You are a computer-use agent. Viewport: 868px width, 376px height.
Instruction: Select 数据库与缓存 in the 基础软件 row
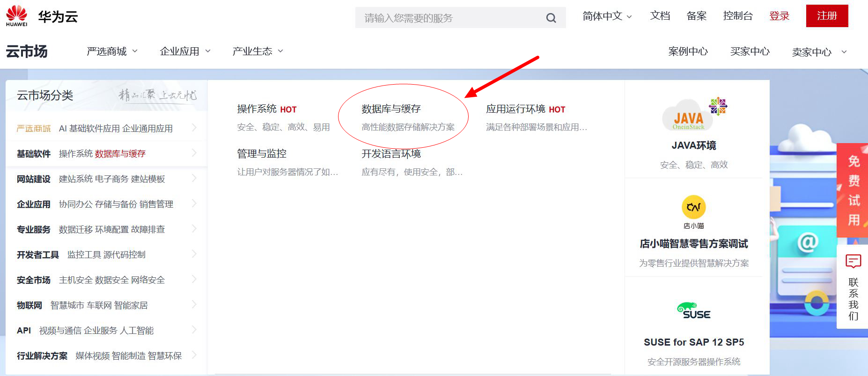[120, 154]
